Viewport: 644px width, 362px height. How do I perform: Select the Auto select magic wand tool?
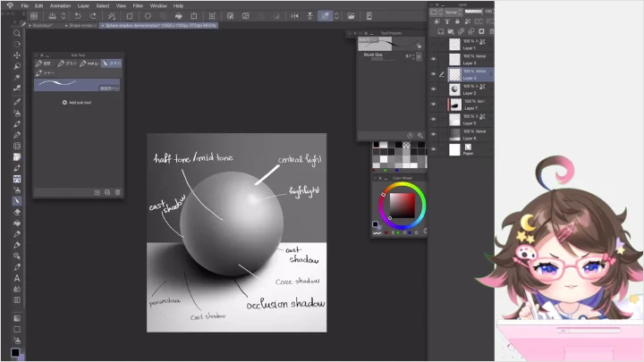pos(17,77)
